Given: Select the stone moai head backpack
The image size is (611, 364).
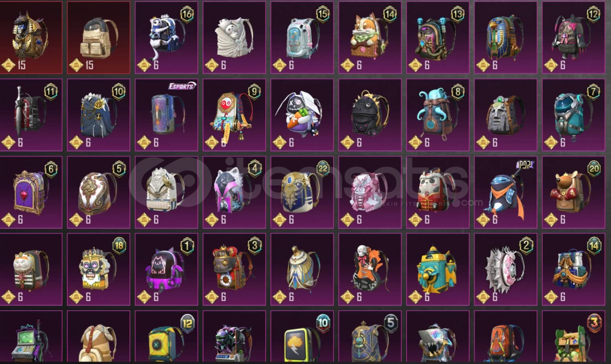Looking at the screenshot, I should pos(506,115).
